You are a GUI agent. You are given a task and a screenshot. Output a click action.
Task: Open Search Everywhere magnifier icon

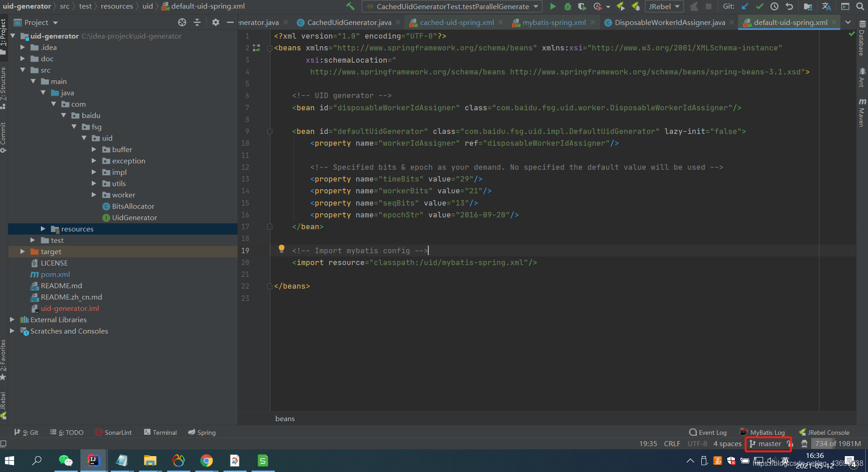[x=860, y=6]
